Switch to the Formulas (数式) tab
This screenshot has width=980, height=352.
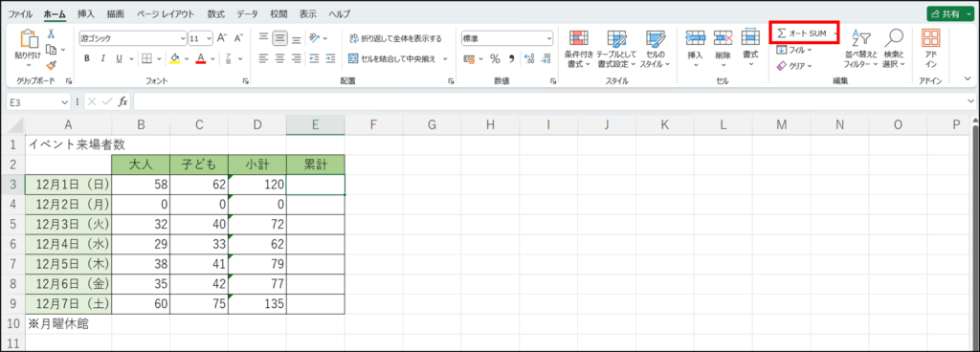(216, 13)
